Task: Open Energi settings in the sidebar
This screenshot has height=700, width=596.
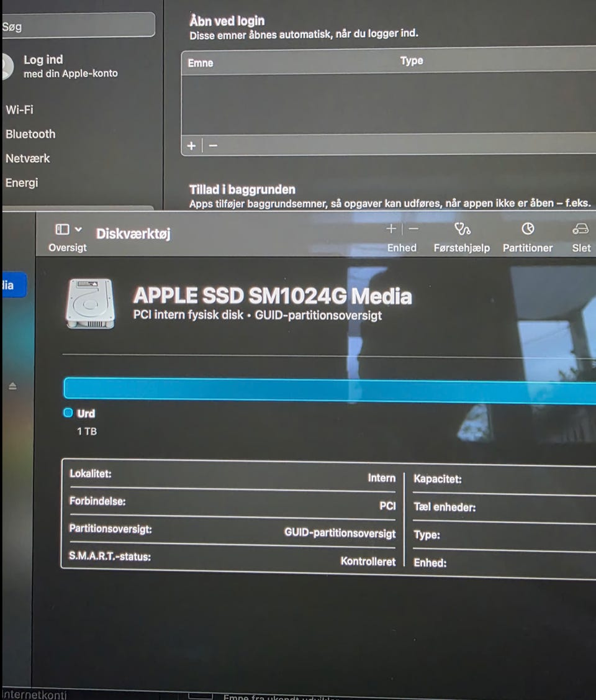Action: pos(22,183)
